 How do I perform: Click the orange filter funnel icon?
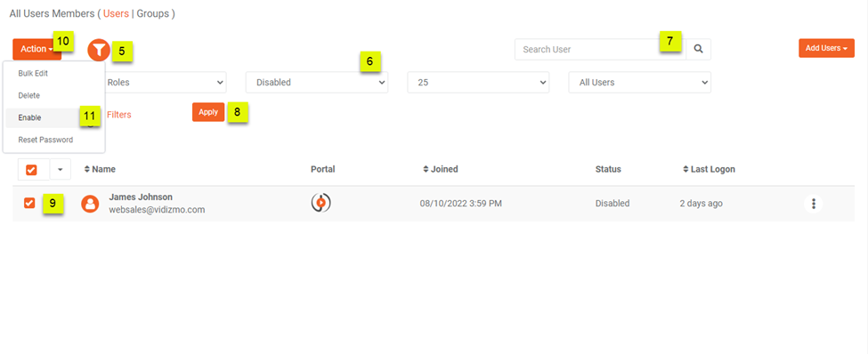pyautogui.click(x=99, y=51)
